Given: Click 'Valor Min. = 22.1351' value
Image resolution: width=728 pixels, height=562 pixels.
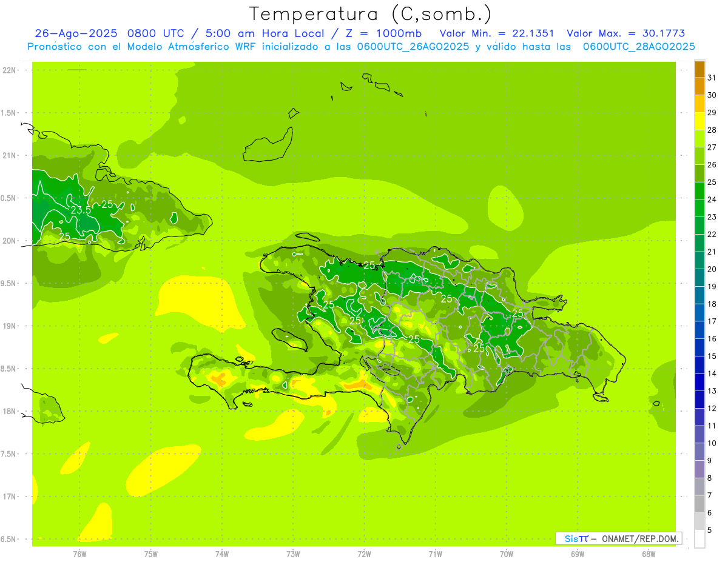Looking at the screenshot, I should 497,33.
